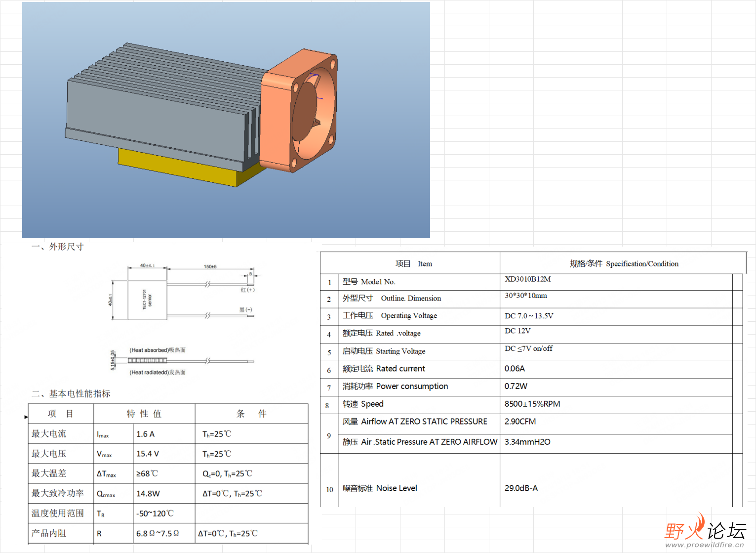The image size is (756, 553).
Task: Select the "消耗功率 Power consumption" cell
Action: (419, 387)
